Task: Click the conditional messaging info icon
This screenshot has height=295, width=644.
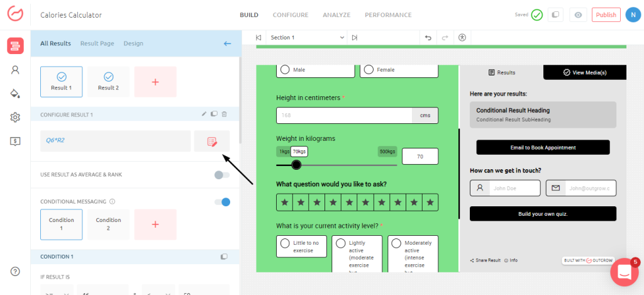Action: tap(113, 202)
